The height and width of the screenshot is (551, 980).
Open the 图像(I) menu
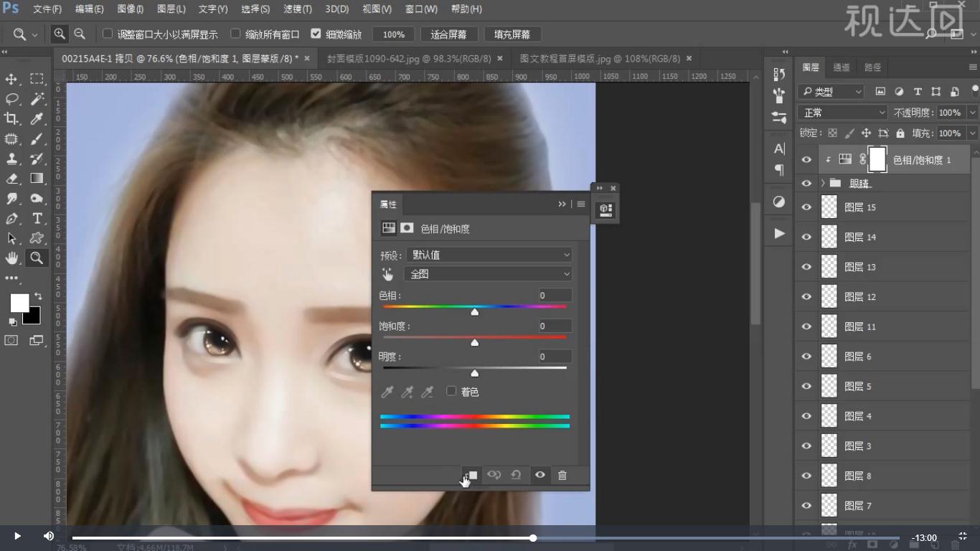coord(130,9)
